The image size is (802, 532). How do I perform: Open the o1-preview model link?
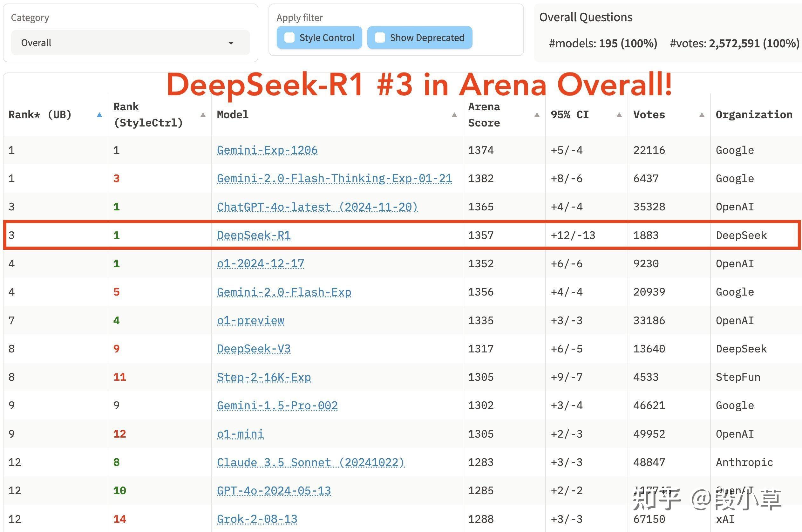coord(250,320)
